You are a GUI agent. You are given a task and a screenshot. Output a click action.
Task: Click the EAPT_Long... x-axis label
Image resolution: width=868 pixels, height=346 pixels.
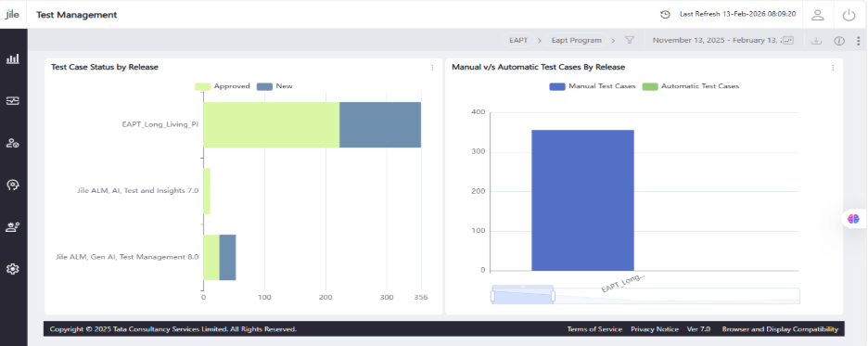[x=623, y=283]
